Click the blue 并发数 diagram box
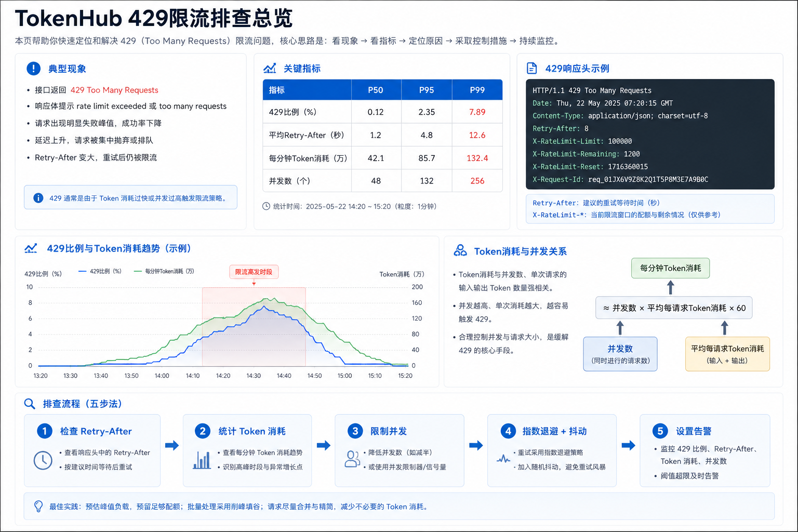This screenshot has width=798, height=532. (x=620, y=354)
